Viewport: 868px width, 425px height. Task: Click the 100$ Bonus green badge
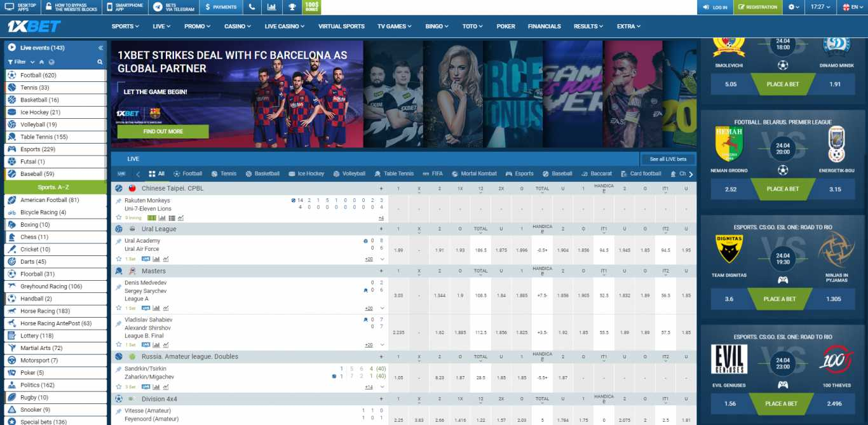pyautogui.click(x=311, y=7)
